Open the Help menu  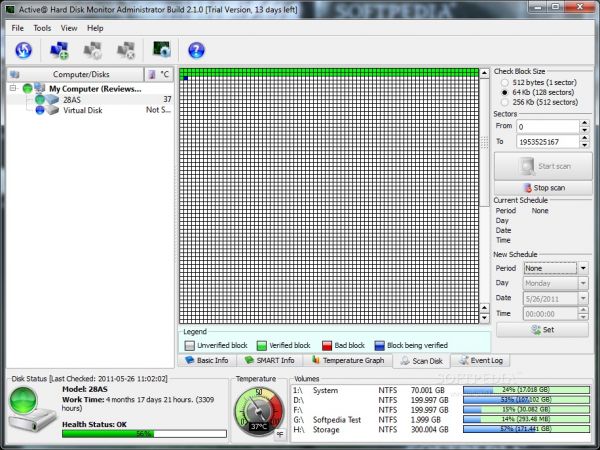(x=95, y=28)
